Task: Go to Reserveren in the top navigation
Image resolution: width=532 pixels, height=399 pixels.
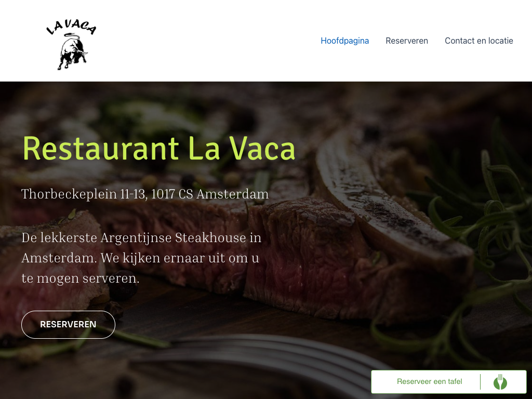Action: (407, 41)
